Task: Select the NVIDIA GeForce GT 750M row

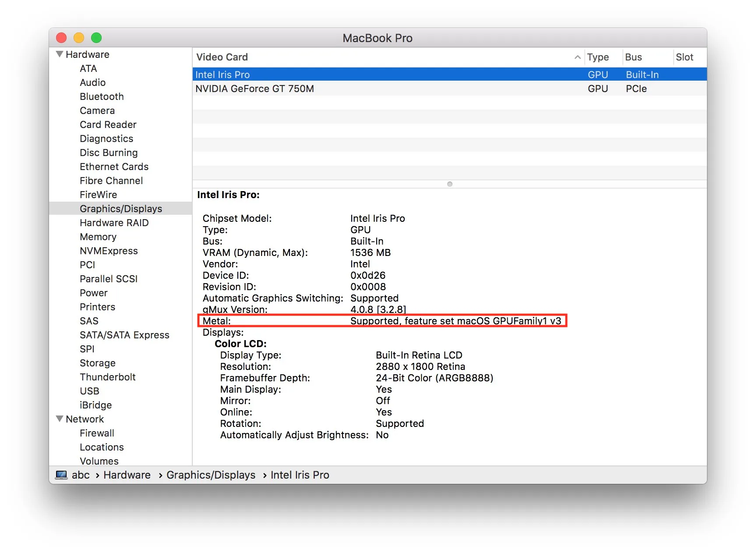Action: (449, 89)
